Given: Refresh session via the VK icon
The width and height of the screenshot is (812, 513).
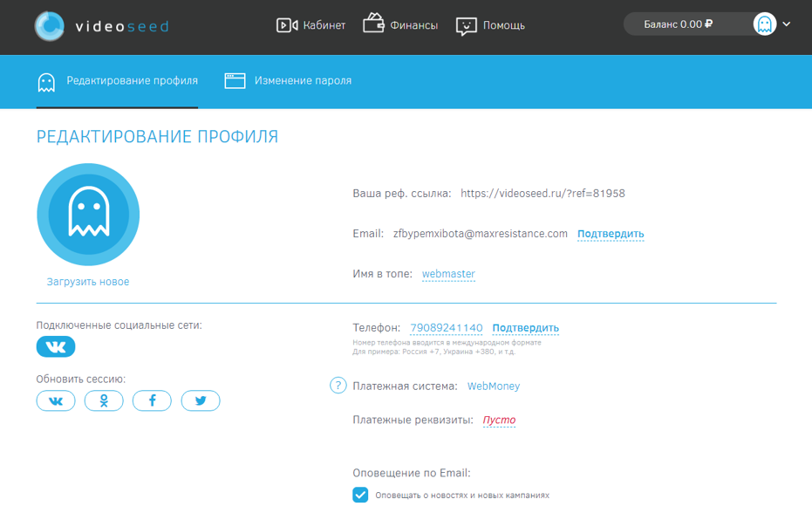Looking at the screenshot, I should pyautogui.click(x=56, y=400).
